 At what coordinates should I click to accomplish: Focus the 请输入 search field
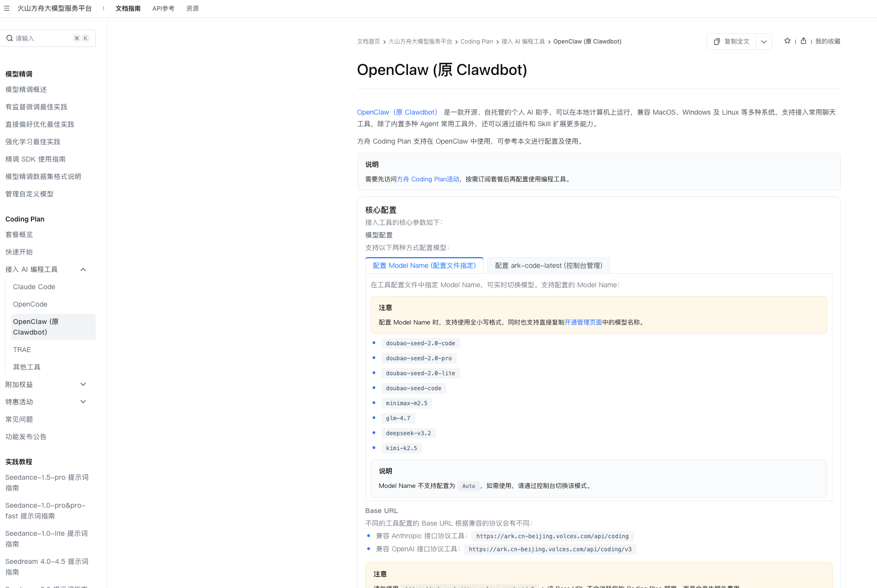[x=48, y=38]
